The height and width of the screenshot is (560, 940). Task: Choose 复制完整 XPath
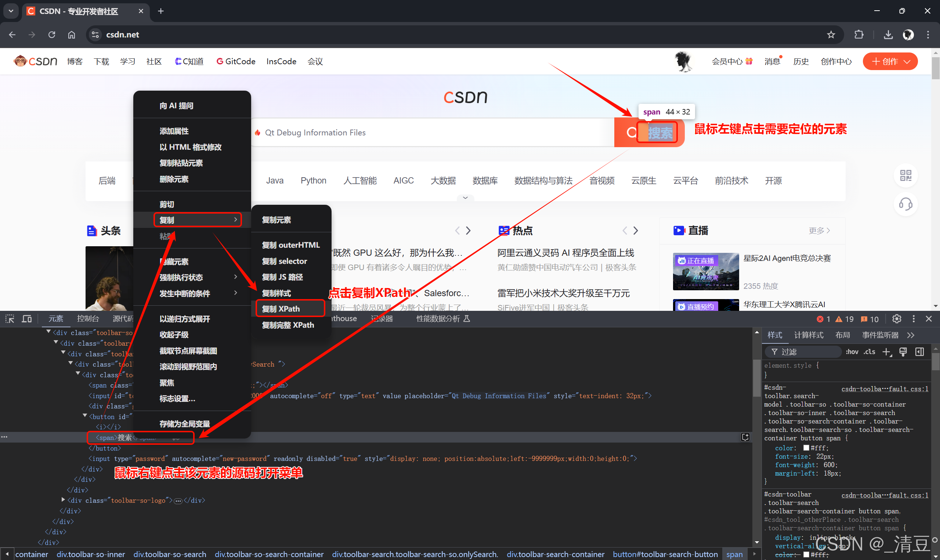tap(292, 325)
